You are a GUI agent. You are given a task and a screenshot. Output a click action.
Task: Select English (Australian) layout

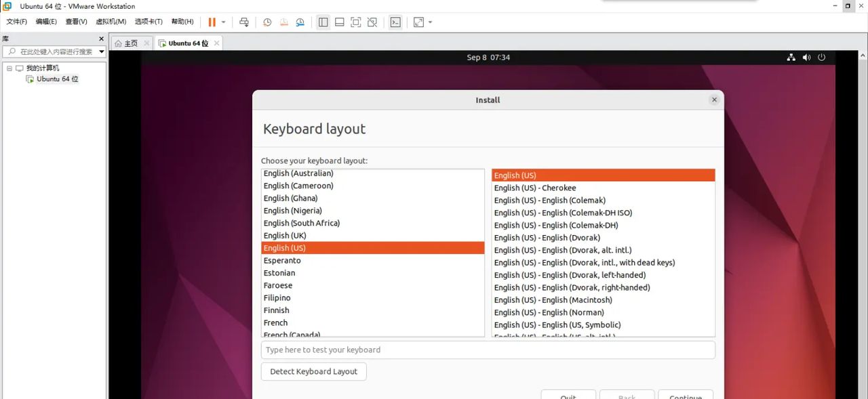(373, 173)
